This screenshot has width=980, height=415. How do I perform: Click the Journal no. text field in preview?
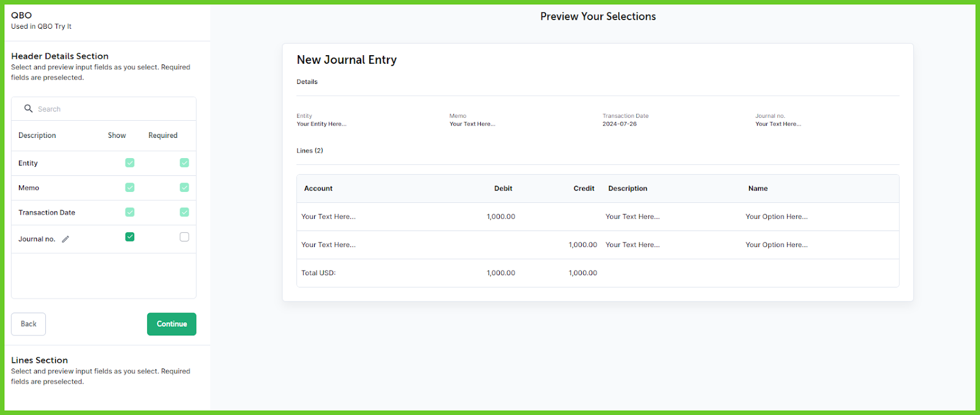pos(778,124)
